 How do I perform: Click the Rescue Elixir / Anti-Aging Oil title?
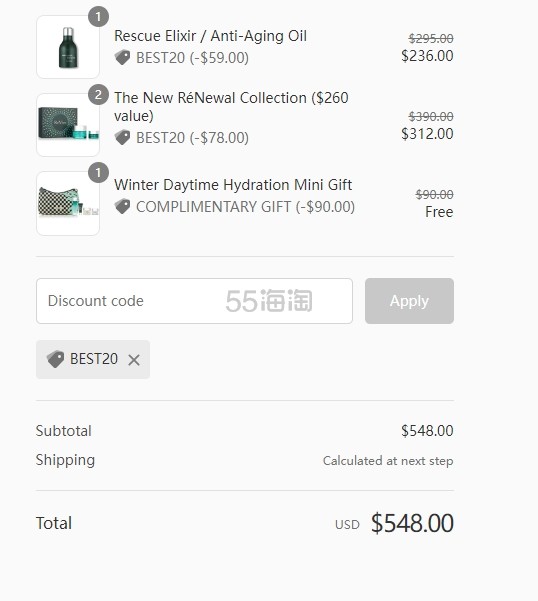click(x=210, y=36)
